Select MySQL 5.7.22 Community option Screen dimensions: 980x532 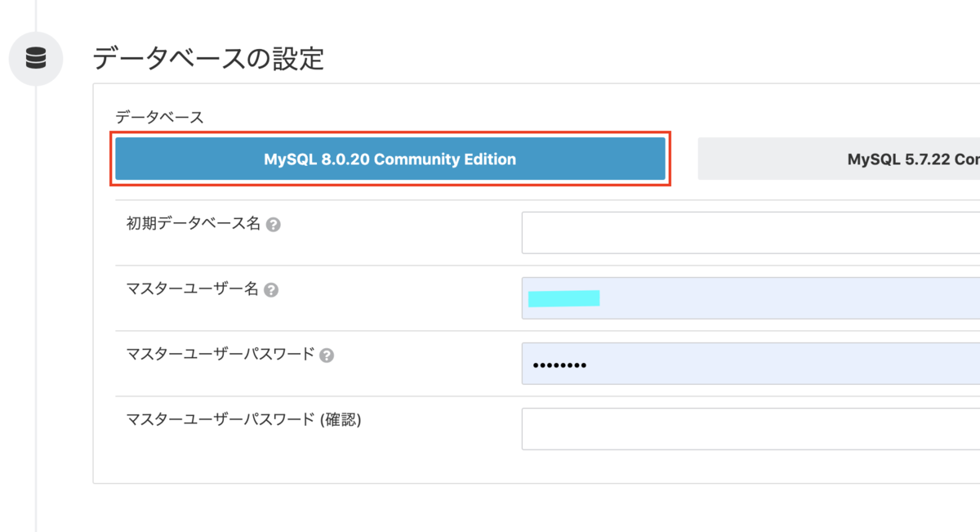[839, 159]
